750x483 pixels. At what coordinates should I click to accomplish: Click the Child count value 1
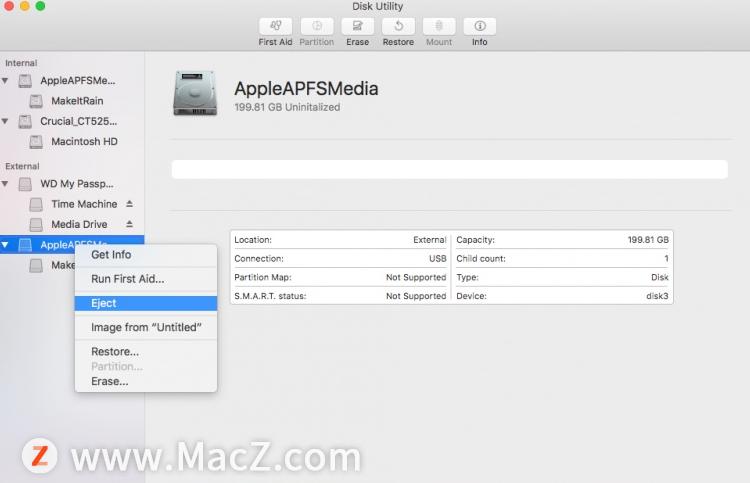666,259
